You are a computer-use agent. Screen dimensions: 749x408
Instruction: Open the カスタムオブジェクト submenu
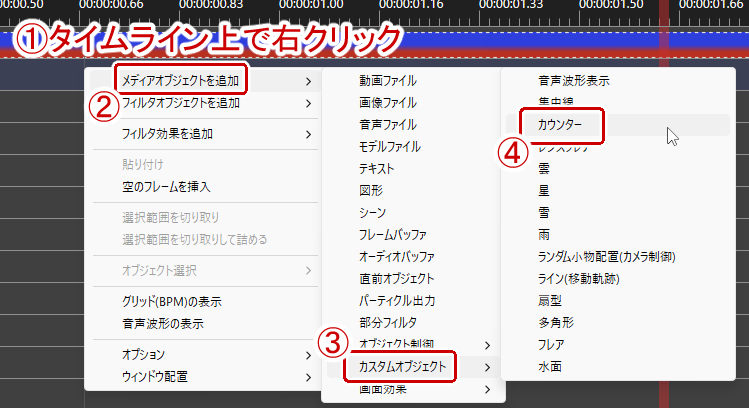pyautogui.click(x=413, y=367)
